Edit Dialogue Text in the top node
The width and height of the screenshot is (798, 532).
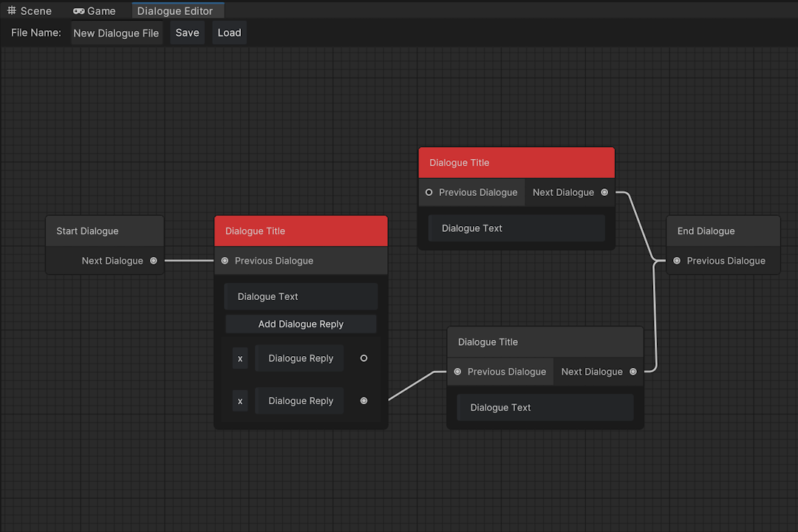click(x=516, y=228)
